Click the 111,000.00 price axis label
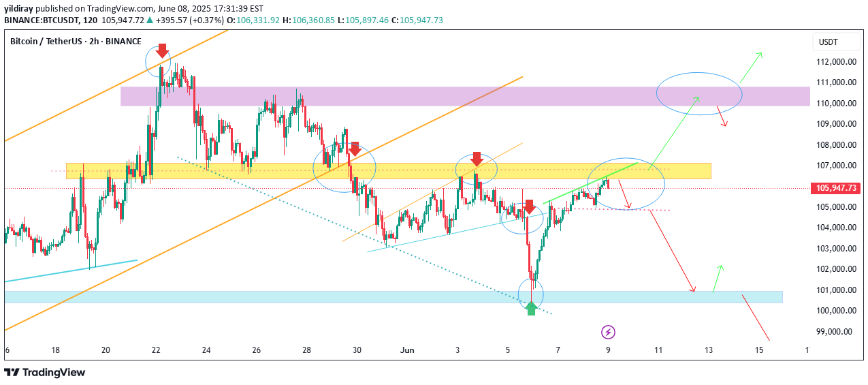The height and width of the screenshot is (385, 868). [x=835, y=82]
